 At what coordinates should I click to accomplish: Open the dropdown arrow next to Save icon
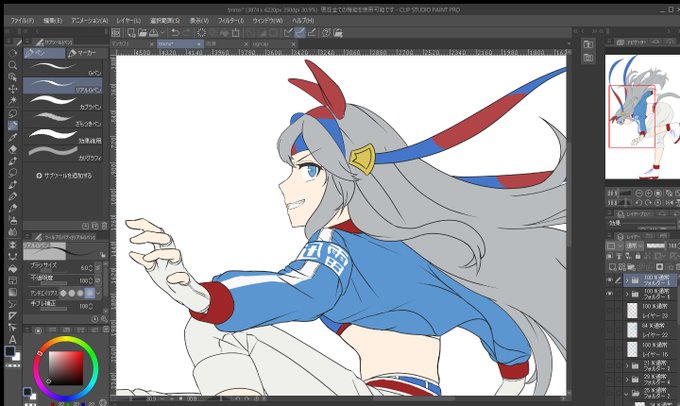coord(163,33)
